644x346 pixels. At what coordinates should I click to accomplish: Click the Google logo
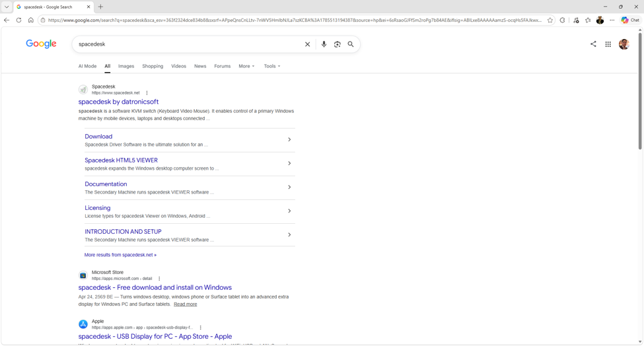pyautogui.click(x=41, y=44)
